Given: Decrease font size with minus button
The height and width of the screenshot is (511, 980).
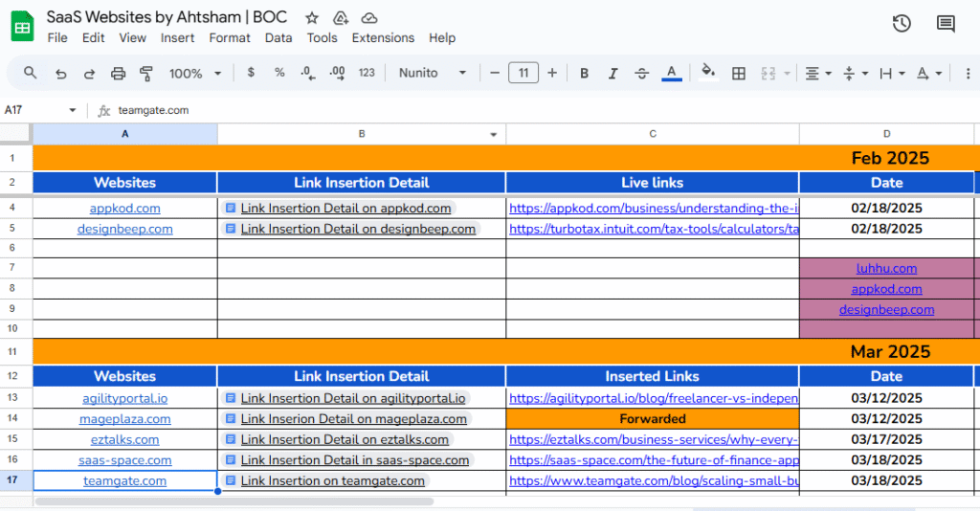Looking at the screenshot, I should point(495,73).
